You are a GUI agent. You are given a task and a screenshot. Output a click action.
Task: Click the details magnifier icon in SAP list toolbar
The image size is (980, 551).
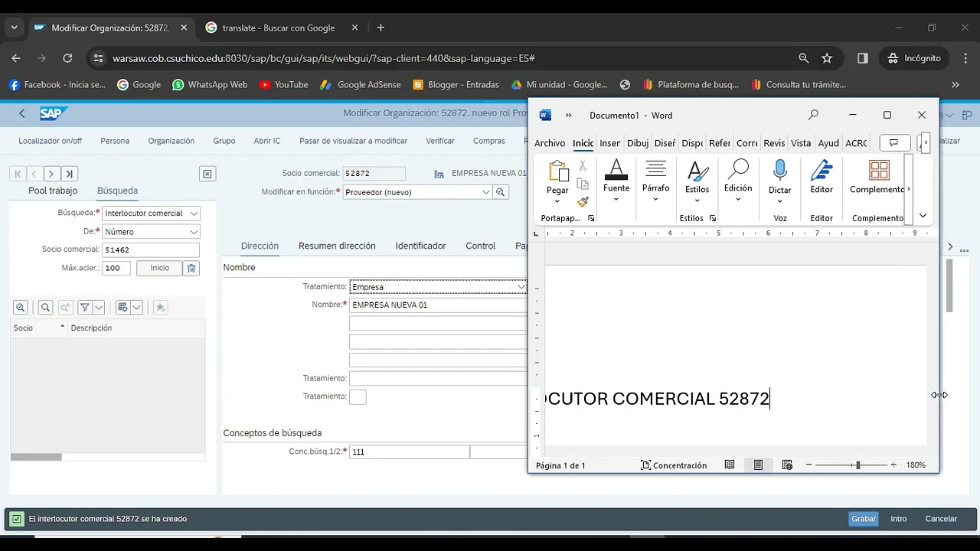pos(21,307)
